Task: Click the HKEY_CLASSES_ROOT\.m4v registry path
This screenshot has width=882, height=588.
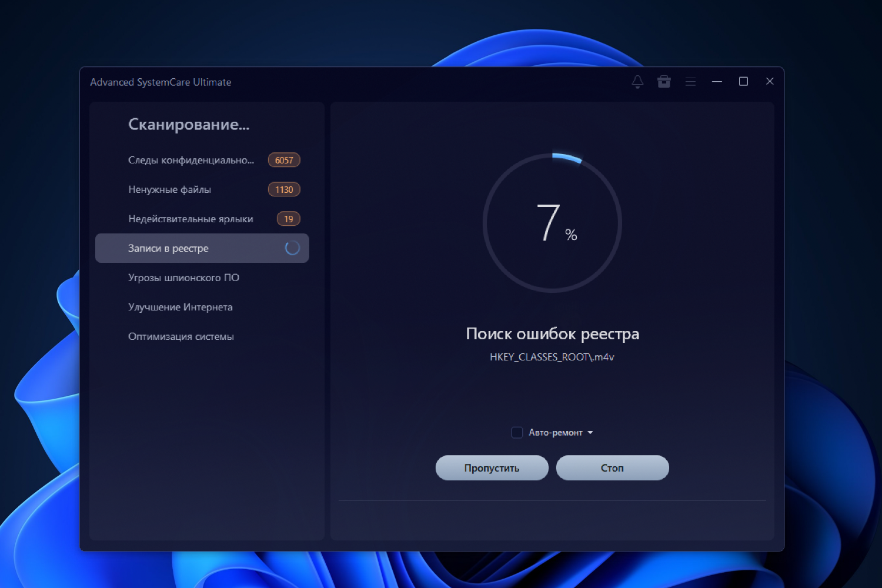Action: click(x=552, y=357)
